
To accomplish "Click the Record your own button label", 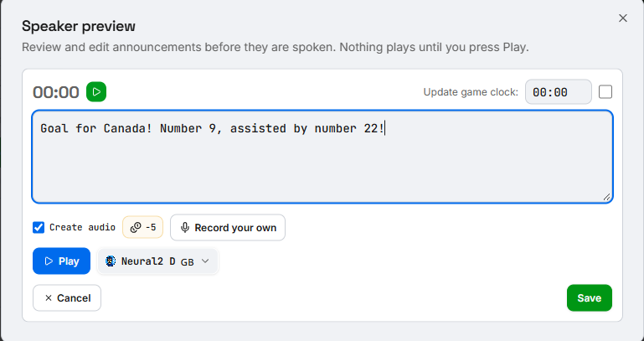I will 235,228.
